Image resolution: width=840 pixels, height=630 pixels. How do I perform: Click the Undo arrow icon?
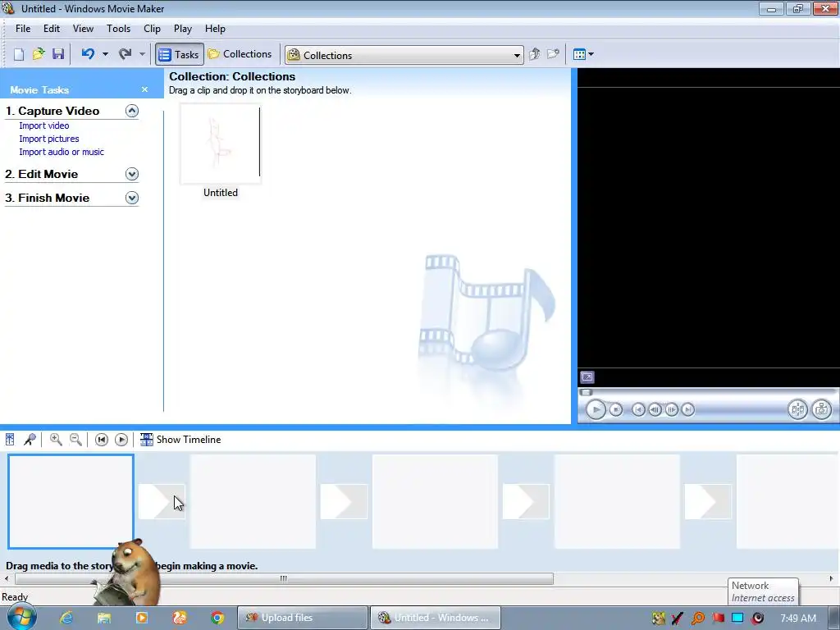point(88,54)
